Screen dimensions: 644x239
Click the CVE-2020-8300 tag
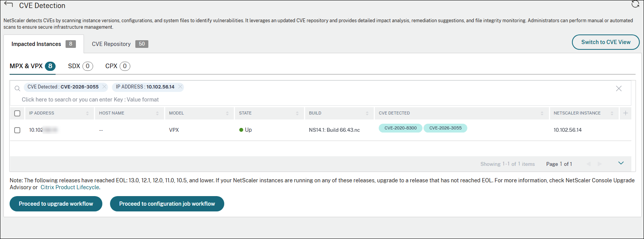[x=401, y=128]
